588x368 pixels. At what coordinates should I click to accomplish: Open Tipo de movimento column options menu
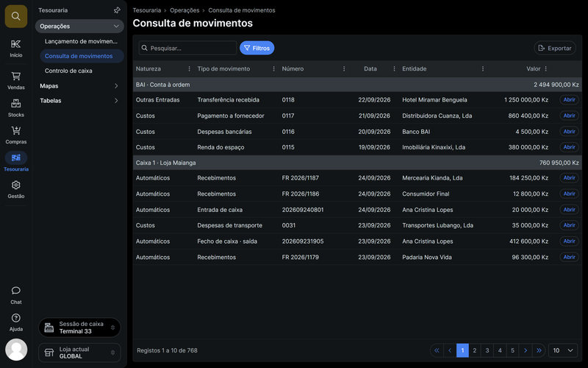tap(273, 68)
